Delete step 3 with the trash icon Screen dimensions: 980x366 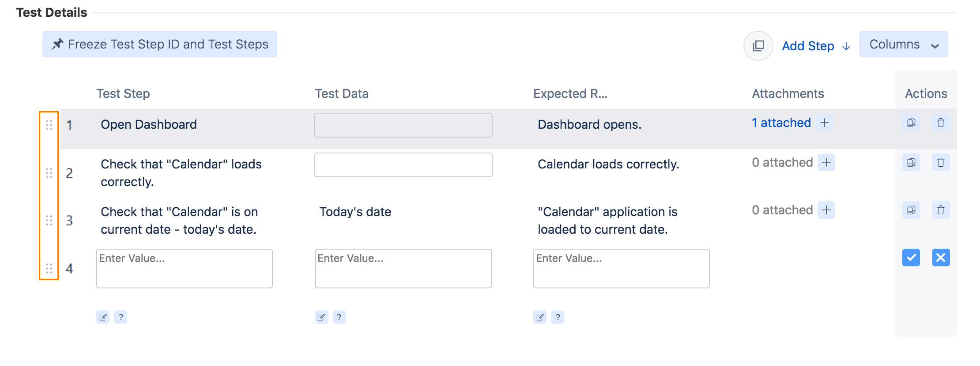pyautogui.click(x=941, y=210)
